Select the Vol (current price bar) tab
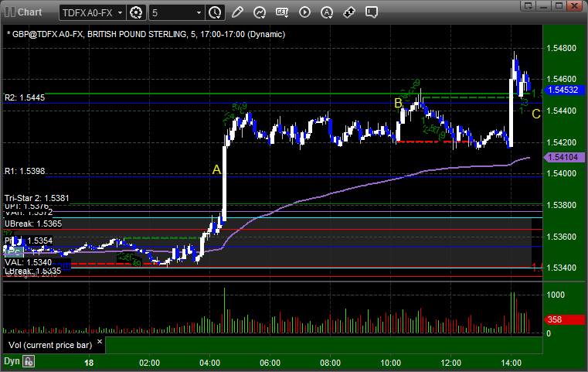Image resolution: width=588 pixels, height=372 pixels. click(50, 345)
